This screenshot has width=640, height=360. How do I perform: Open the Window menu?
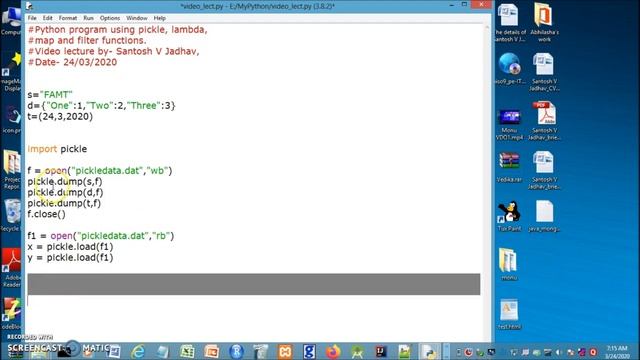(136, 18)
